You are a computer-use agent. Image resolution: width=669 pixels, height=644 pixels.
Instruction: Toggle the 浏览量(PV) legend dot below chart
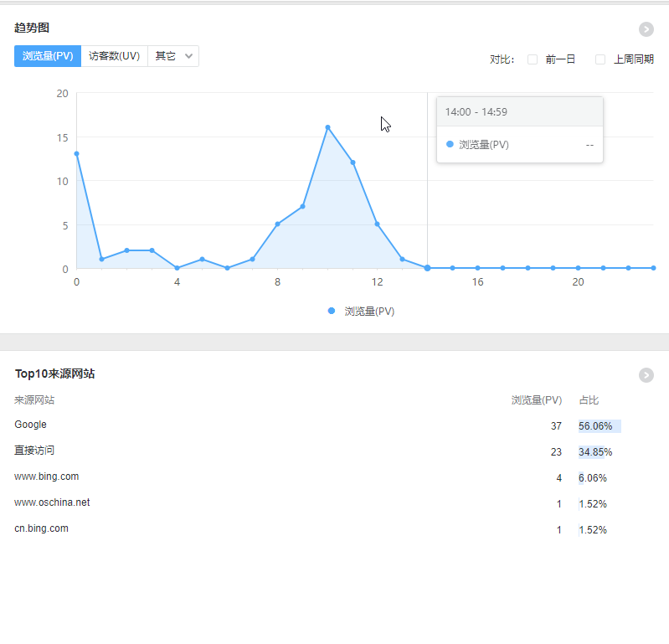[x=332, y=311]
